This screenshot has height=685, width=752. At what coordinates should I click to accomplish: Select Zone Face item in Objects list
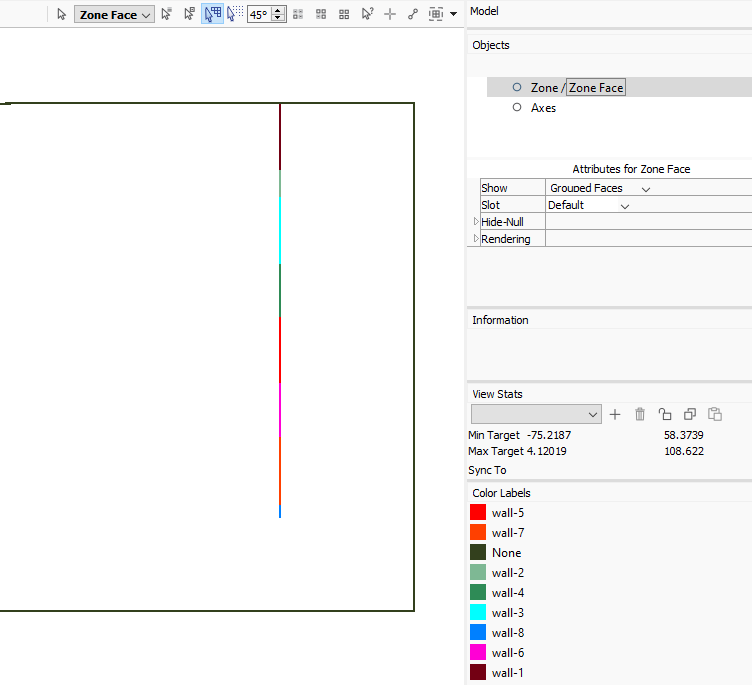(x=596, y=88)
